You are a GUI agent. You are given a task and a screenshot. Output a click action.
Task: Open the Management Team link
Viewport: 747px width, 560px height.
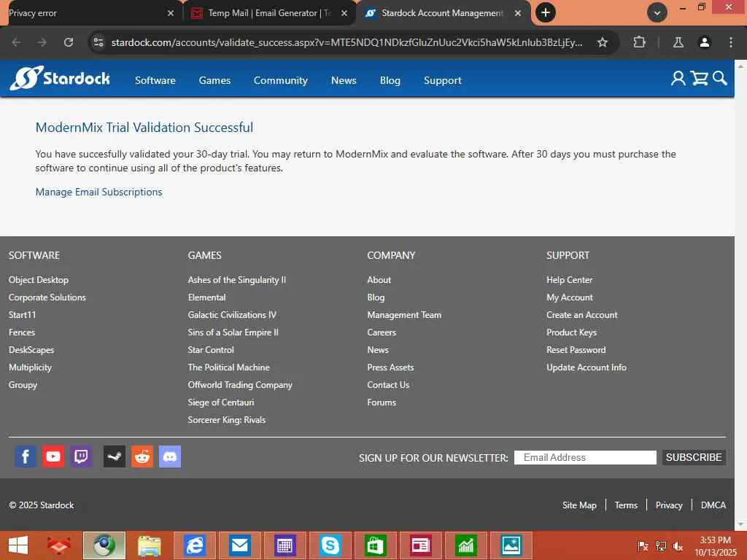pos(404,315)
